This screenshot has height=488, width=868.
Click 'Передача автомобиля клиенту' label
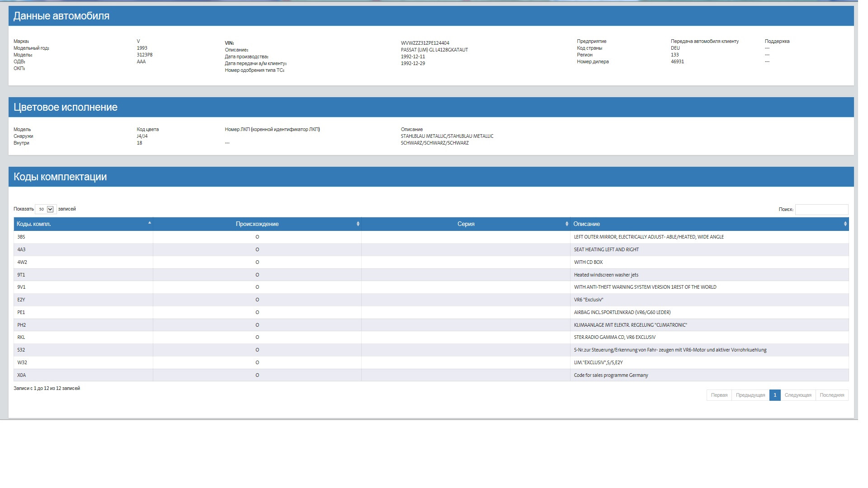tap(704, 41)
